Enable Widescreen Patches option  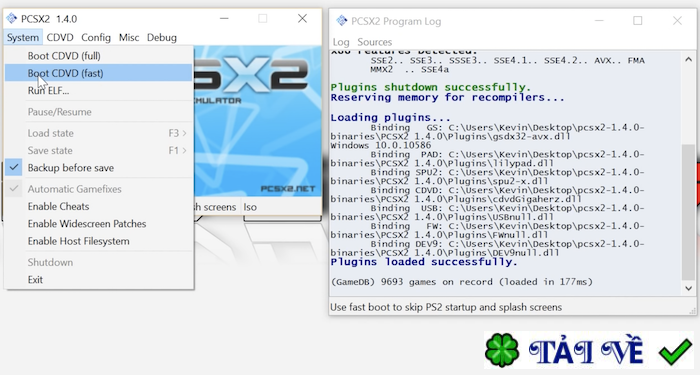coord(99,224)
